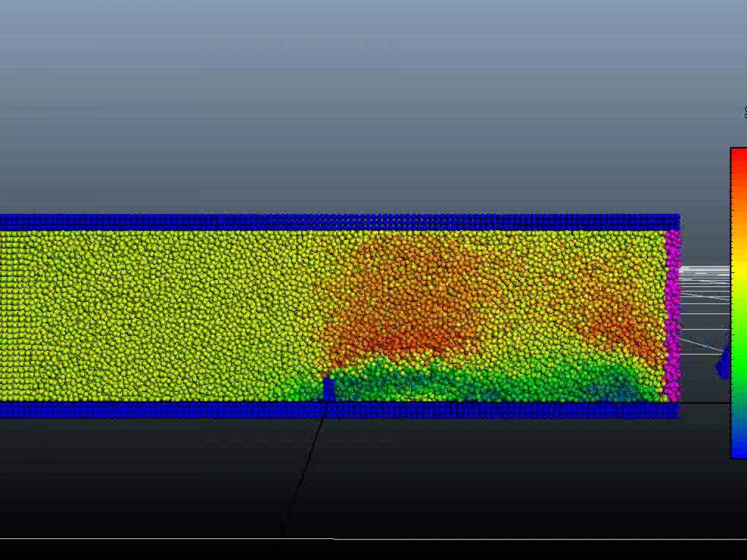Click the dark blue object right of the outlet
The image size is (747, 560).
click(723, 366)
